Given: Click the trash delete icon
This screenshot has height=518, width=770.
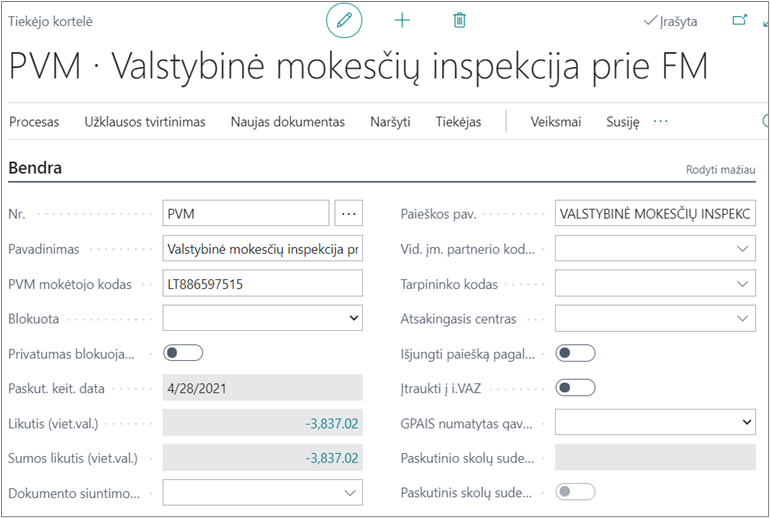Looking at the screenshot, I should pyautogui.click(x=459, y=20).
